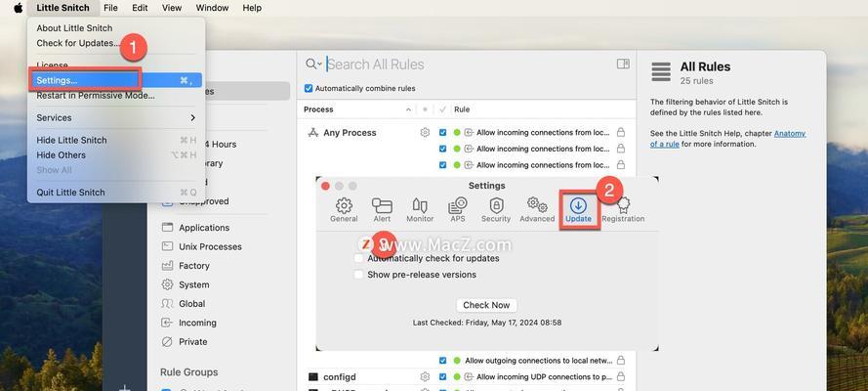
Task: Open search options magnifier dropdown
Action: coord(313,65)
